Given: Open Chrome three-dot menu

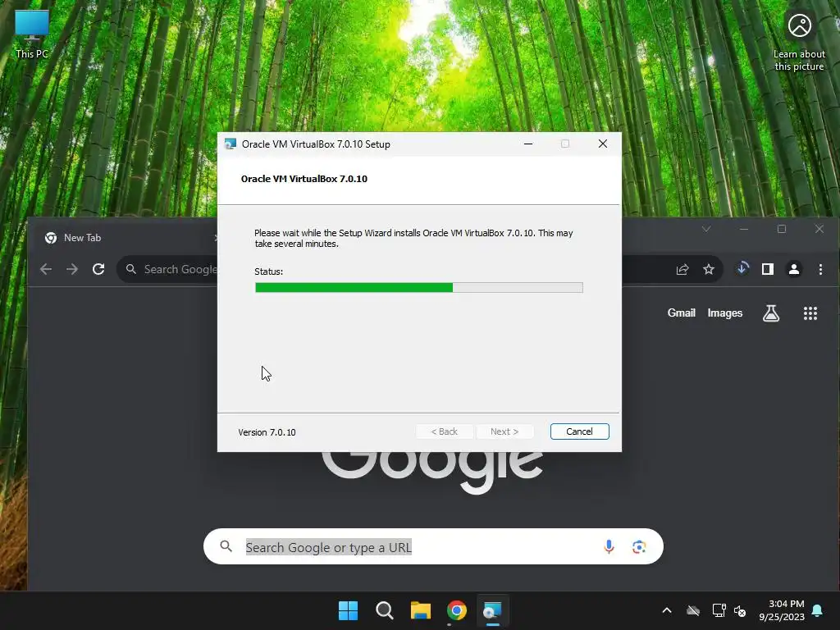Looking at the screenshot, I should 820,269.
